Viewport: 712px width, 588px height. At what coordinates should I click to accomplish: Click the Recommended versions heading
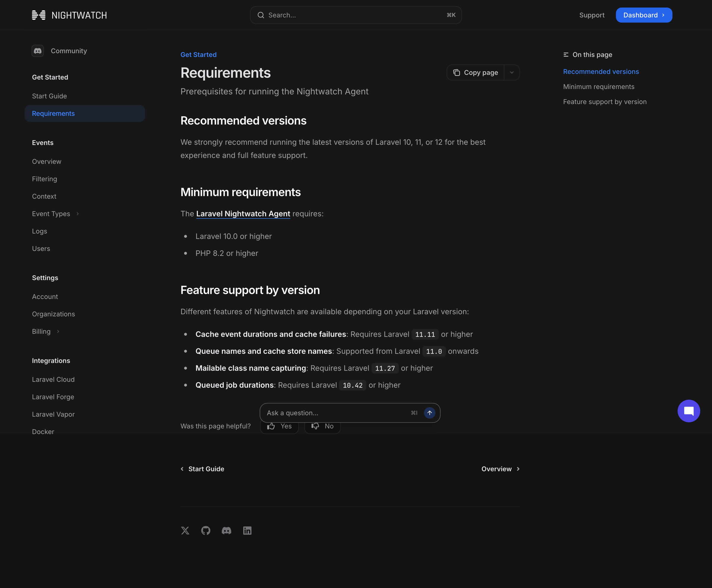(243, 120)
